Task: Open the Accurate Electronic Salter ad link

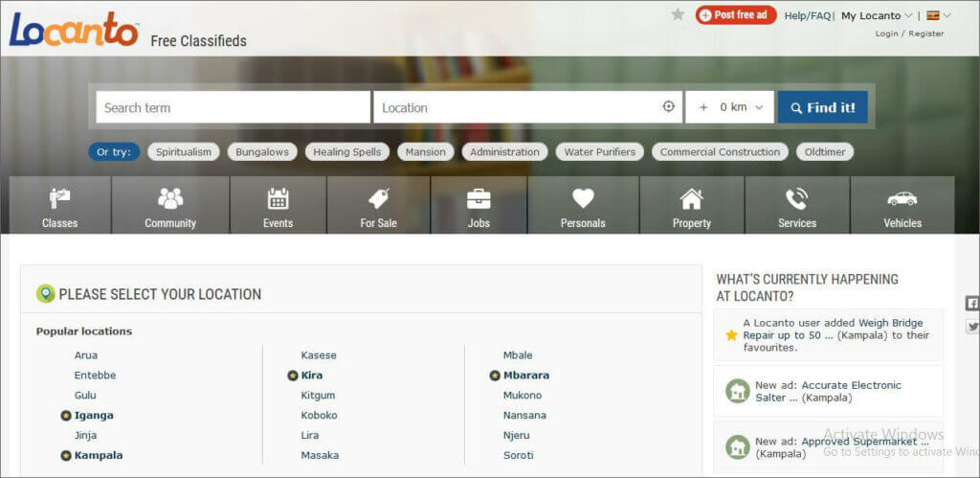Action: (x=828, y=391)
